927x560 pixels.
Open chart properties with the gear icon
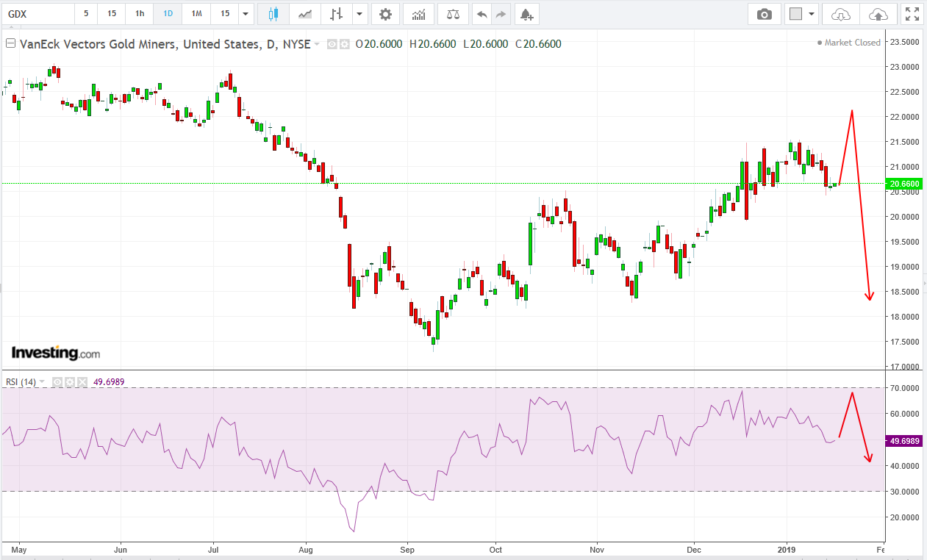[385, 14]
